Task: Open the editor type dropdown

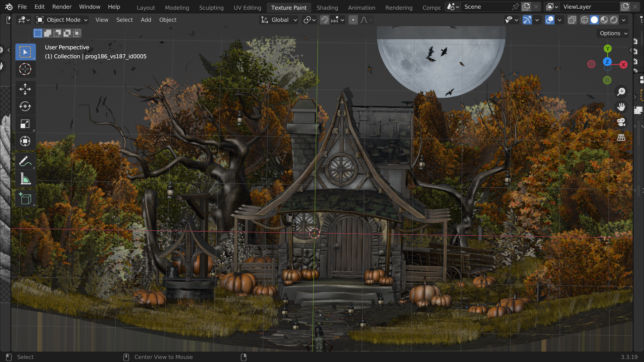Action: 24,20
